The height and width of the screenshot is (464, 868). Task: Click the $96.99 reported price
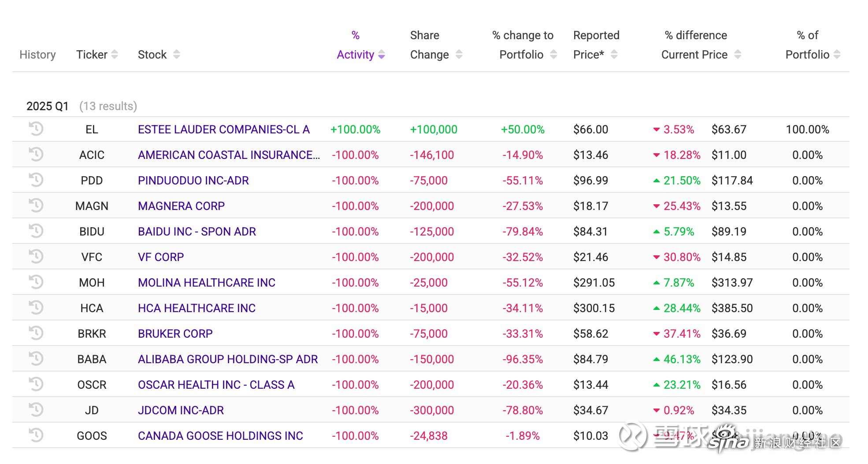pos(590,180)
